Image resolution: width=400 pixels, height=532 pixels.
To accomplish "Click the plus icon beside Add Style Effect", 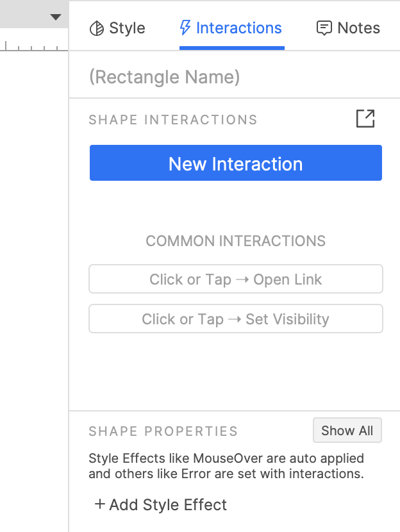I will [99, 504].
